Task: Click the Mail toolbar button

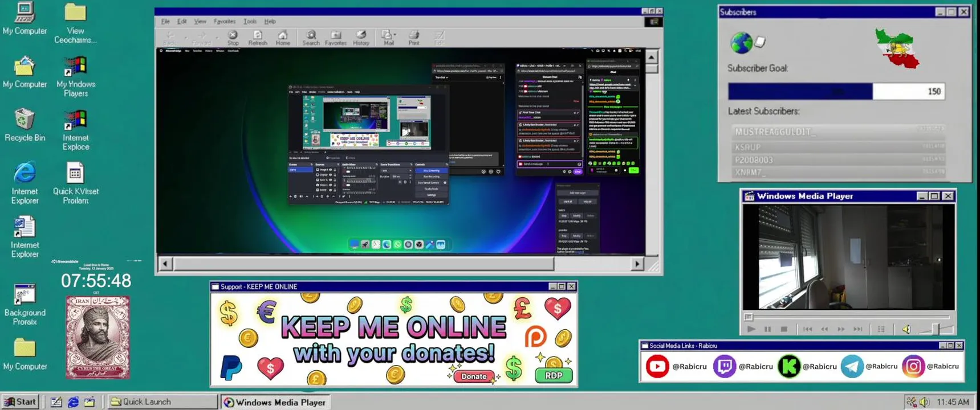Action: tap(388, 38)
